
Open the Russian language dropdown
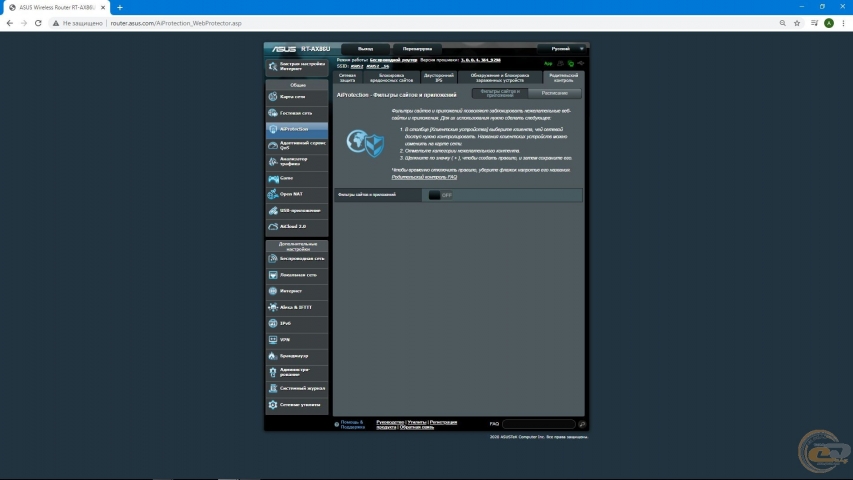pyautogui.click(x=561, y=49)
